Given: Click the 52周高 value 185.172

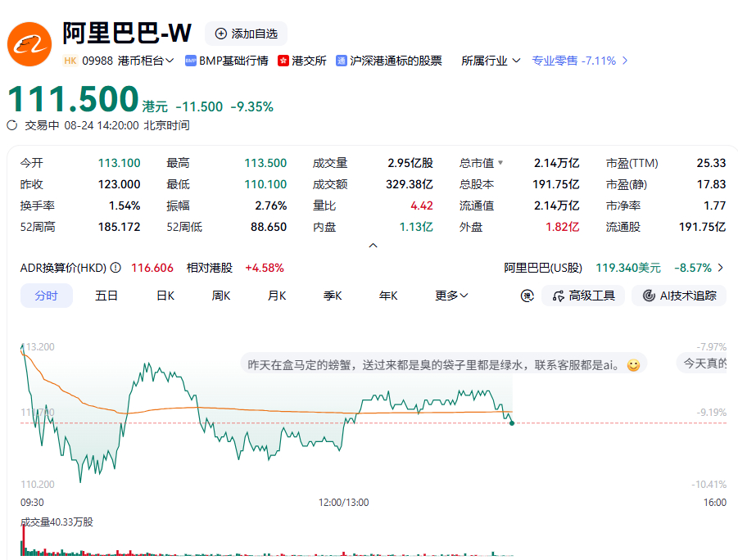Looking at the screenshot, I should click(119, 227).
